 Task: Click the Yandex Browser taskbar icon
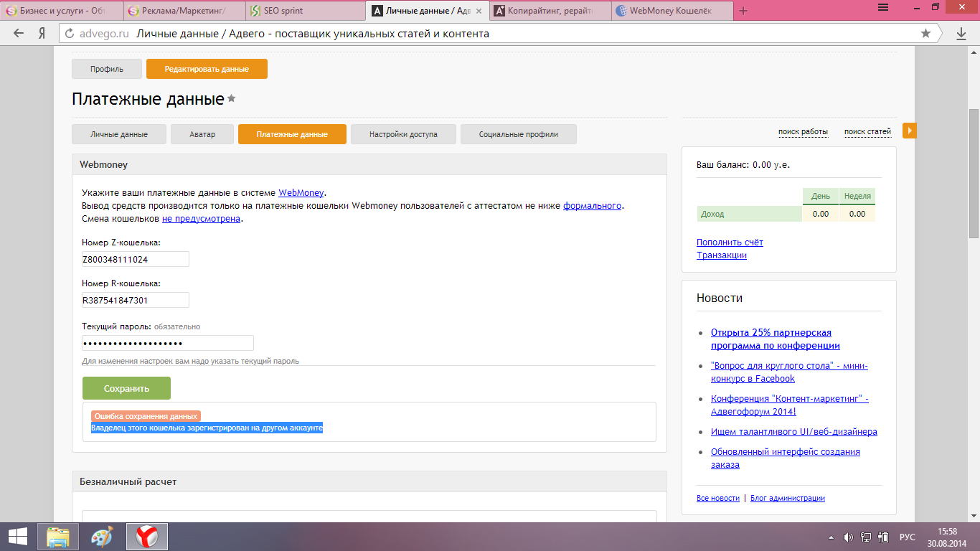147,537
